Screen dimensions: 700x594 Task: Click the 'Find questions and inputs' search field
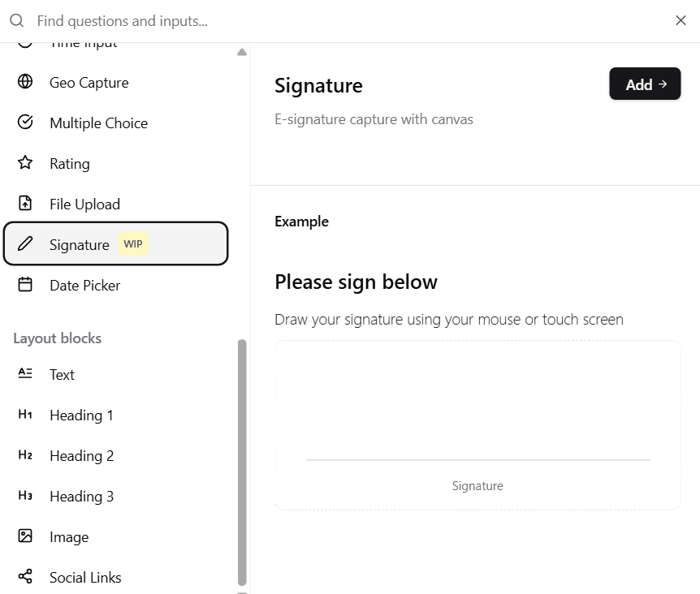(162, 20)
